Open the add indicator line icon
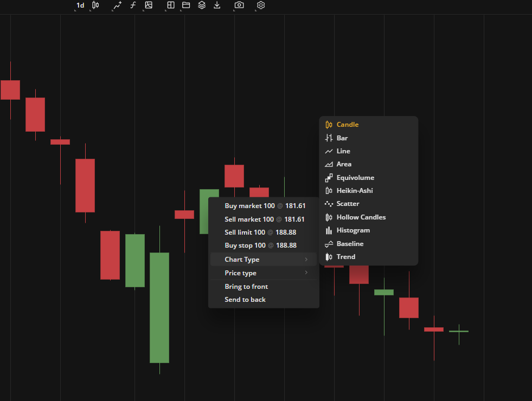This screenshot has height=401, width=532. coord(117,5)
